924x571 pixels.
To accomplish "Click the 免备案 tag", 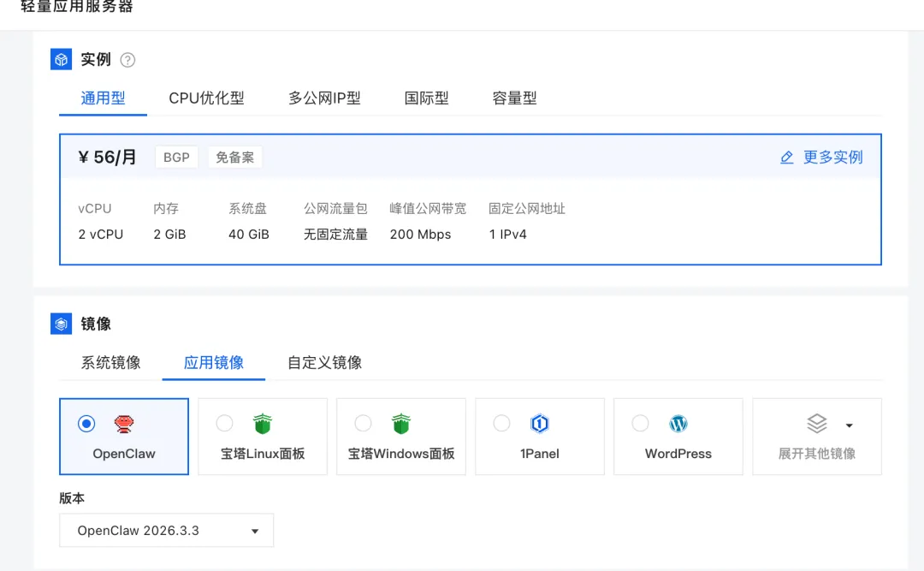I will 234,158.
